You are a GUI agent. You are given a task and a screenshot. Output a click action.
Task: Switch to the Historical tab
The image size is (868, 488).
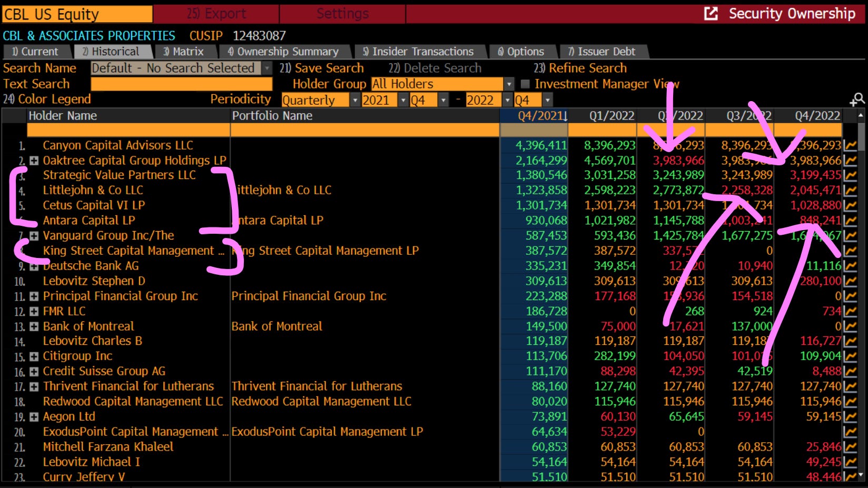point(112,52)
